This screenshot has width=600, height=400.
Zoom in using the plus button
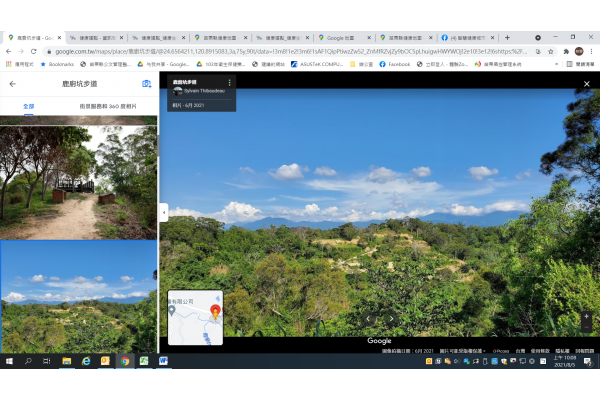[x=586, y=316]
